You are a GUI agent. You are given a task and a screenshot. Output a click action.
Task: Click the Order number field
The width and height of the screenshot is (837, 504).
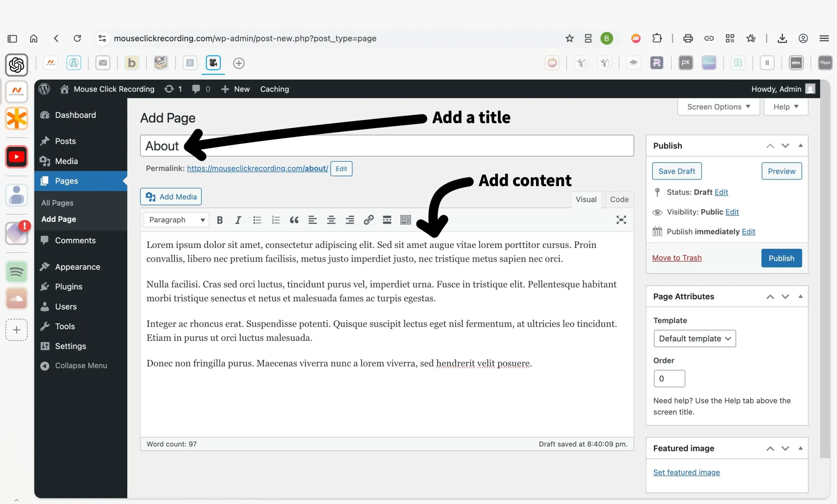pos(669,379)
